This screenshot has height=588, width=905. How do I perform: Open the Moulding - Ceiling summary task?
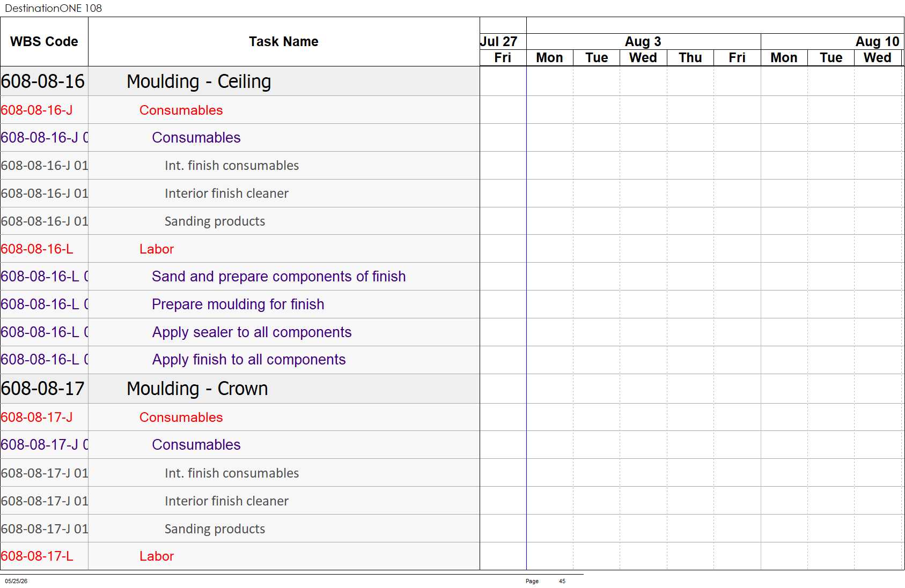[198, 81]
